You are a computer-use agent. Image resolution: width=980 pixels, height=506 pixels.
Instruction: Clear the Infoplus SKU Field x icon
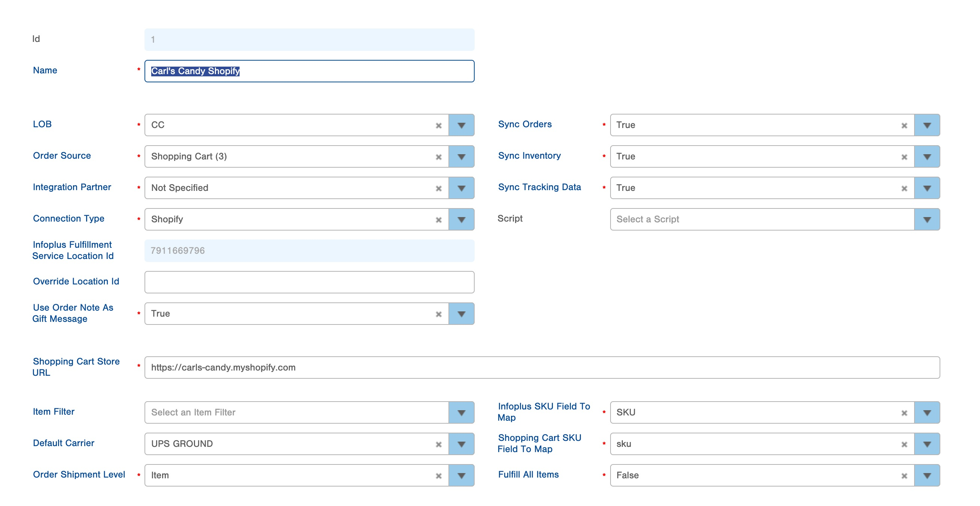[904, 413]
